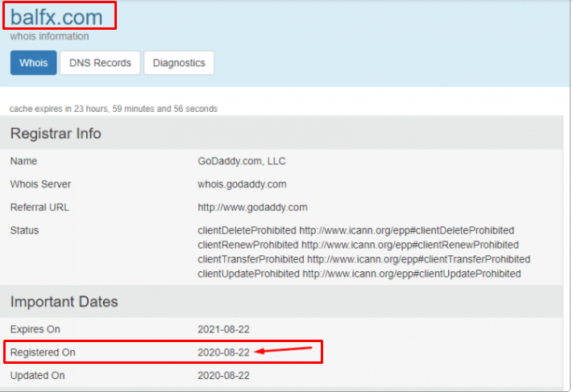Screen dimensions: 573x392
Task: Select the GoDaddy.com, LLC registrar name
Action: pyautogui.click(x=242, y=161)
